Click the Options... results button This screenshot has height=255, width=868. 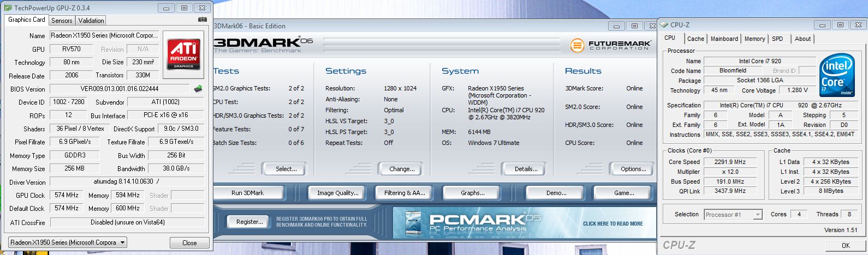click(633, 169)
